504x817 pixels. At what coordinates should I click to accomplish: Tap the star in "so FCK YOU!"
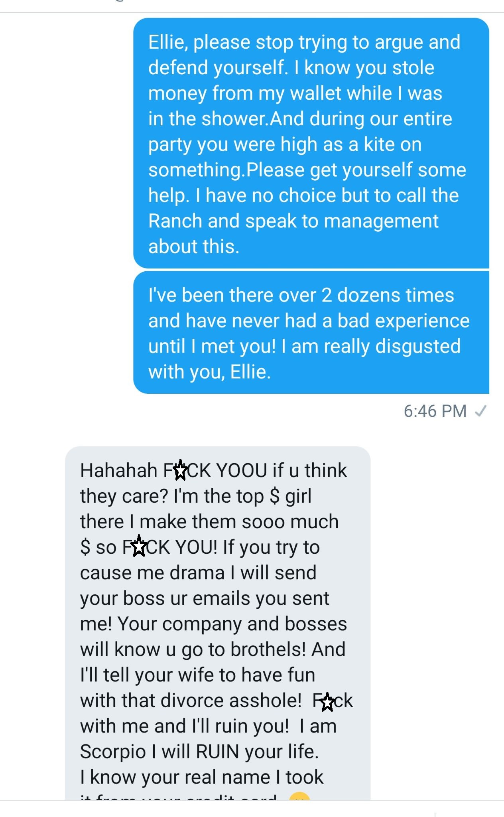coord(139,546)
